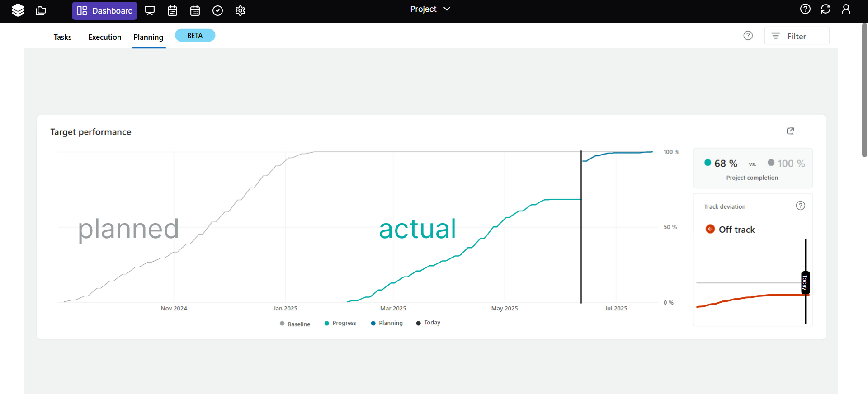Screen dimensions: 868x394
Task: Click the refresh sync icon
Action: point(826,9)
